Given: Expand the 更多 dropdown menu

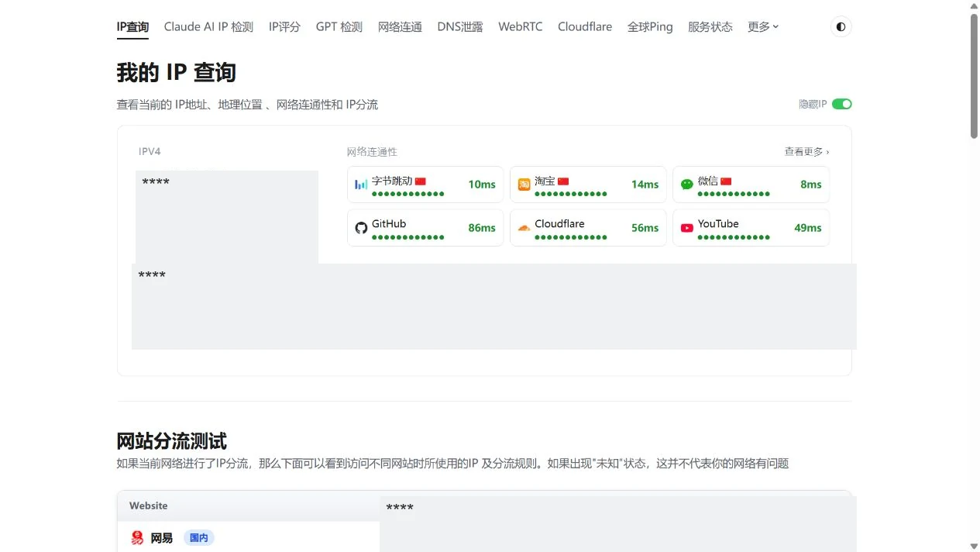Looking at the screenshot, I should click(763, 26).
